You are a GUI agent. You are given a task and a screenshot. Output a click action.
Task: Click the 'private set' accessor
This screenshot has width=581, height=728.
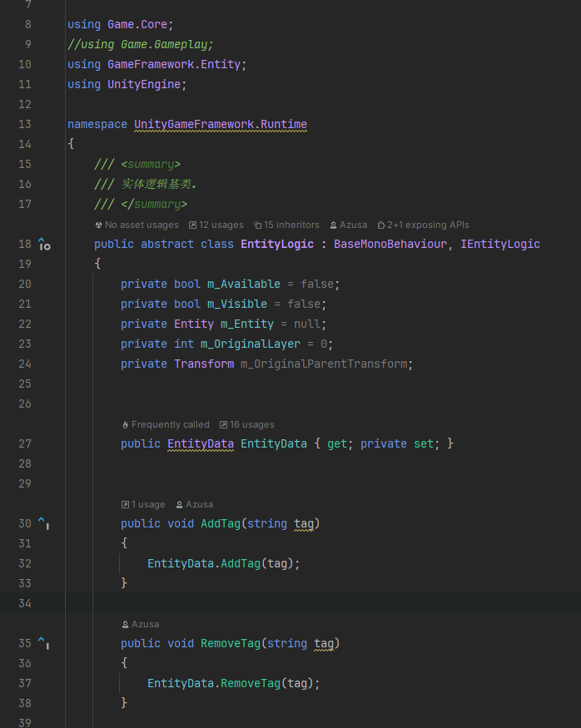(397, 443)
